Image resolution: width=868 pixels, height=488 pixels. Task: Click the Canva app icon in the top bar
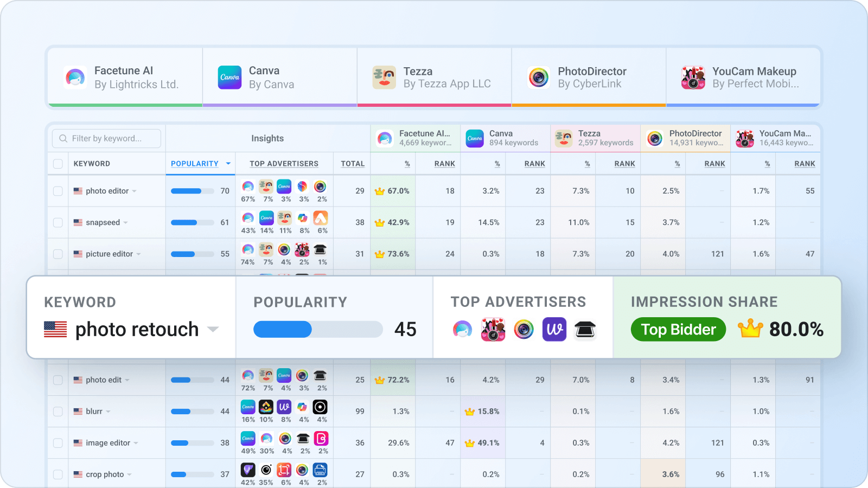point(229,77)
